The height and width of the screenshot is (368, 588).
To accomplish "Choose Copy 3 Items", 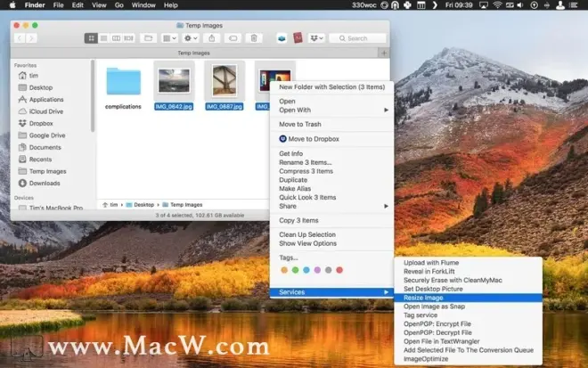I will (x=331, y=221).
